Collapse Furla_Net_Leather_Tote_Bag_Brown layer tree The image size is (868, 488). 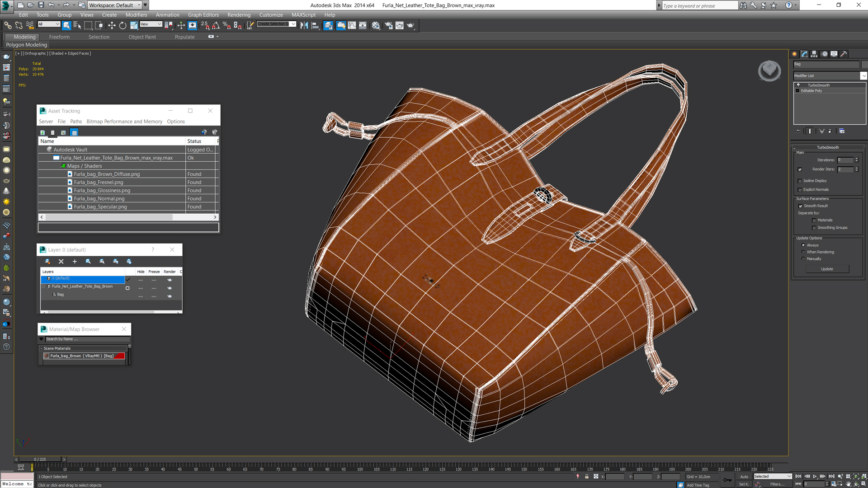pos(44,286)
